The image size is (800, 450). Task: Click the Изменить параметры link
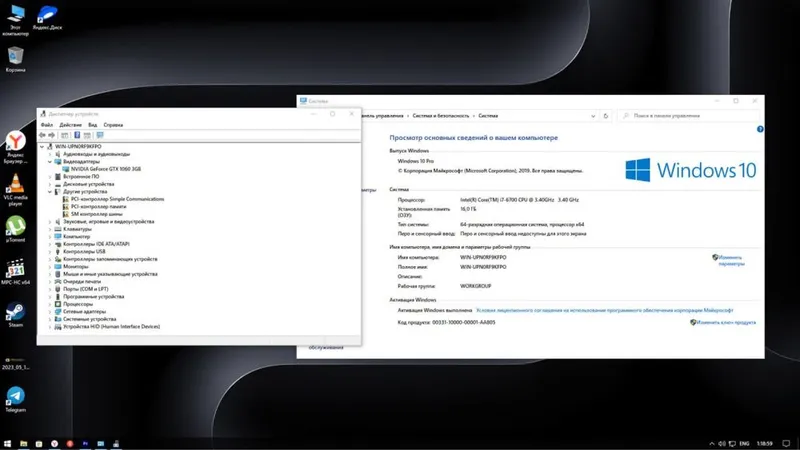point(731,261)
